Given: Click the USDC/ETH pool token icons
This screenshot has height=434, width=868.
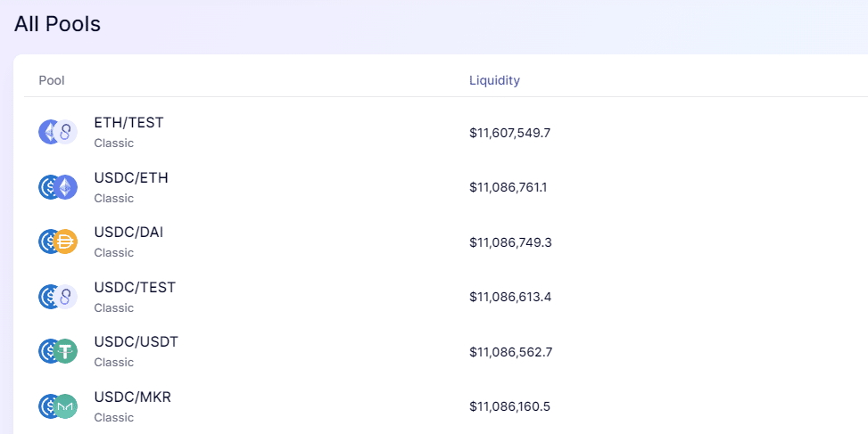Looking at the screenshot, I should pos(58,187).
